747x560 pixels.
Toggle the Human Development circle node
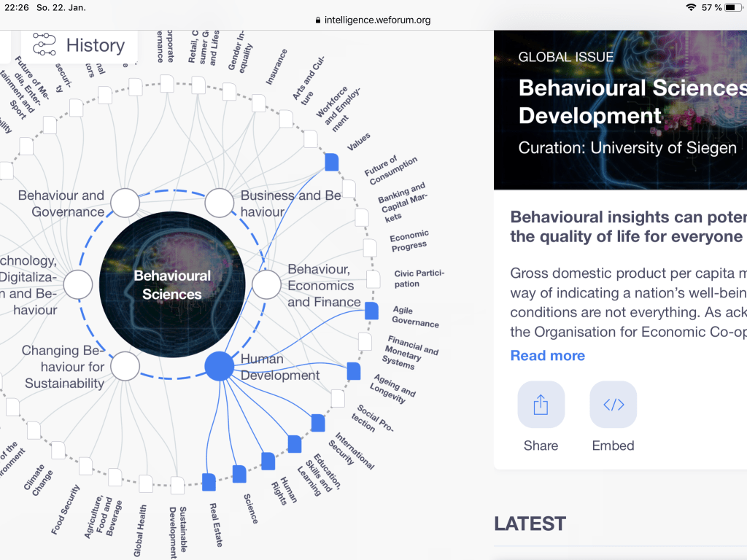219,366
